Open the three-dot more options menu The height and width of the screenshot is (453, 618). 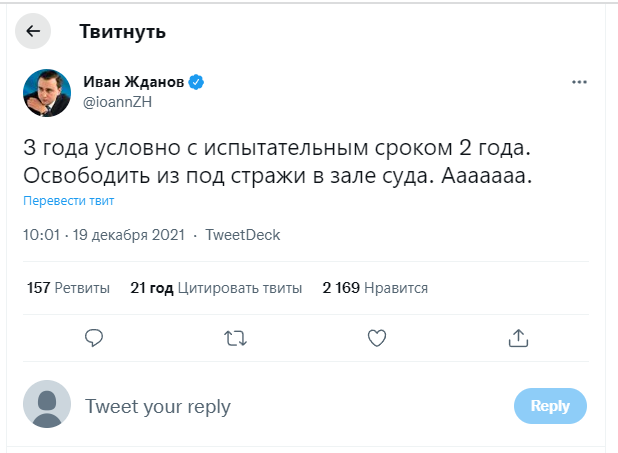[579, 82]
